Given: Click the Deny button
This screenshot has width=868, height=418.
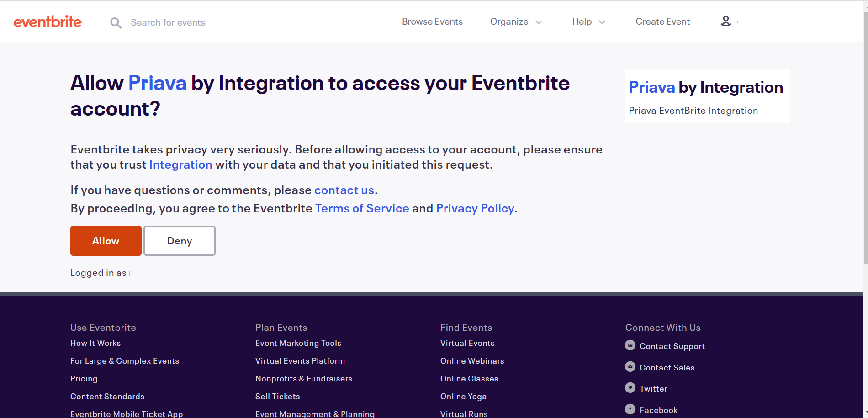Looking at the screenshot, I should (x=180, y=241).
